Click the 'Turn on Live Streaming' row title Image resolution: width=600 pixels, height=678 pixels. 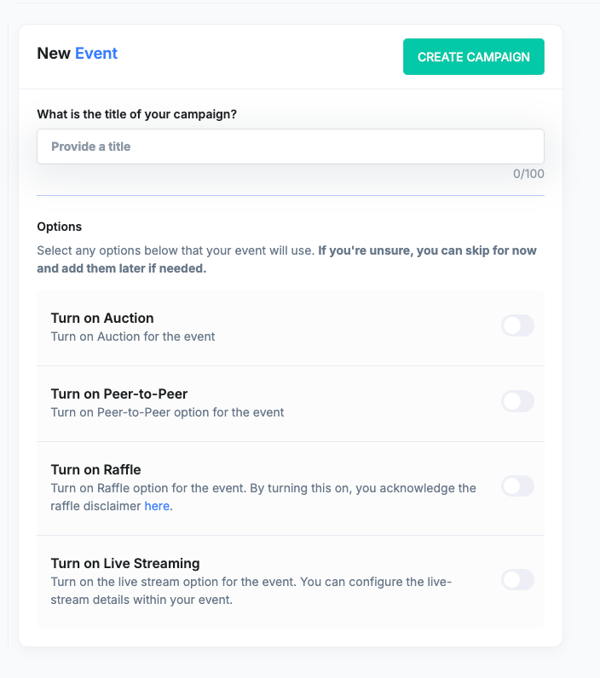point(125,563)
